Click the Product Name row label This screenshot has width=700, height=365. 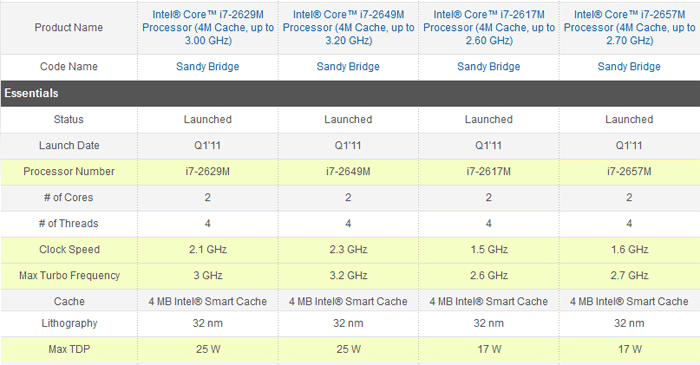click(x=69, y=28)
